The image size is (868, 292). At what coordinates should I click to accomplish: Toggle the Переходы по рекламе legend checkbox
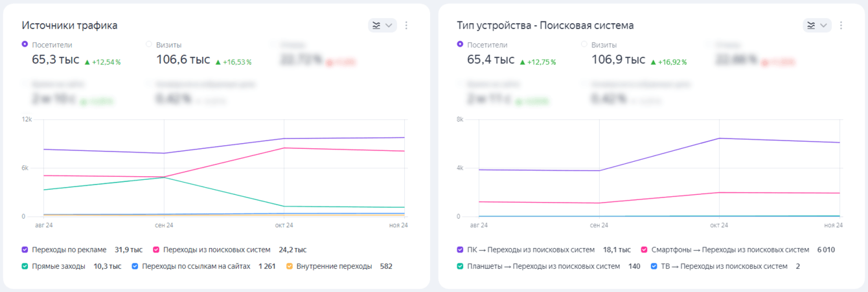click(25, 249)
